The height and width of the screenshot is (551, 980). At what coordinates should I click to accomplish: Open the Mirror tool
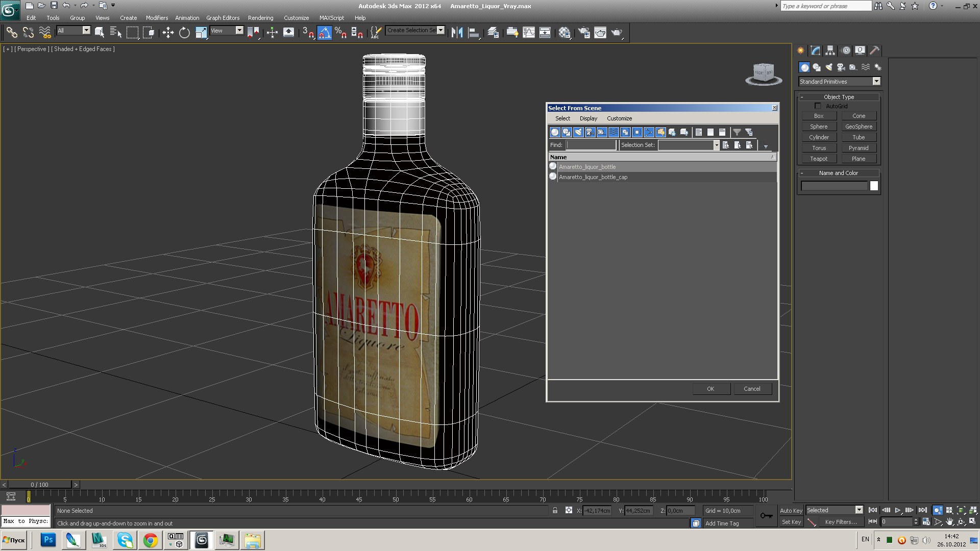click(457, 33)
